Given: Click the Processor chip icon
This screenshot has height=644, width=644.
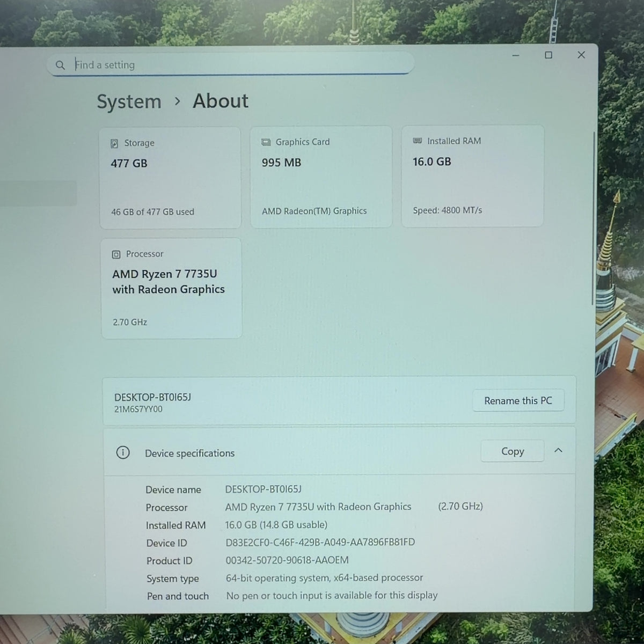Looking at the screenshot, I should (x=116, y=254).
